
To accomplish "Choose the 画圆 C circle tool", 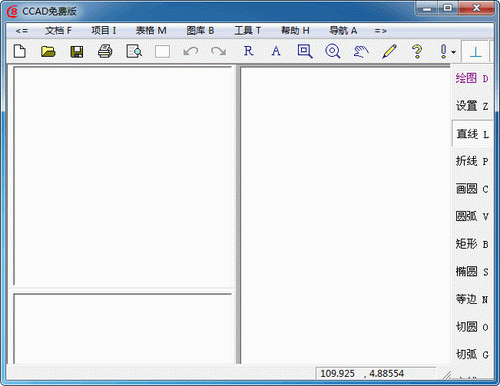I will [x=472, y=189].
